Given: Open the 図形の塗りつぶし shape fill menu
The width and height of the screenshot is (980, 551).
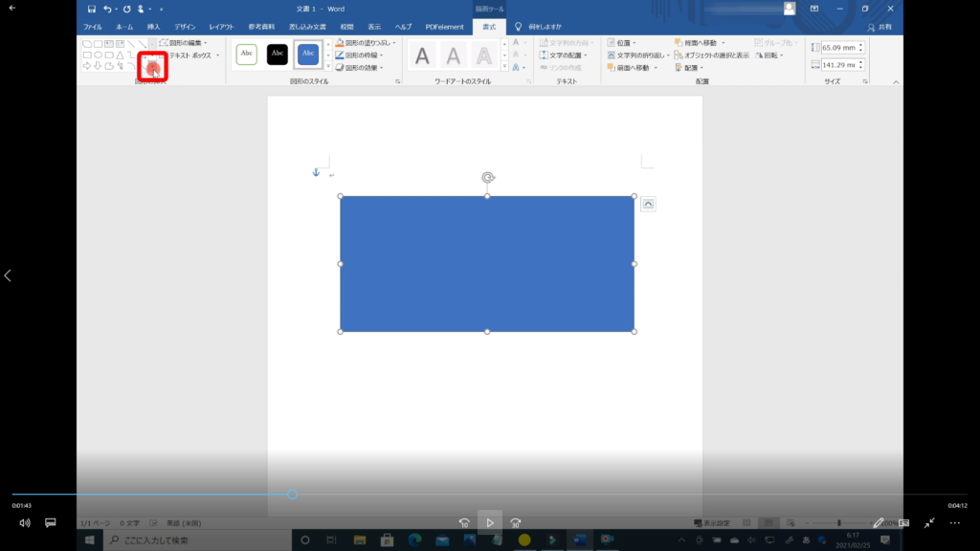Looking at the screenshot, I should (x=365, y=43).
